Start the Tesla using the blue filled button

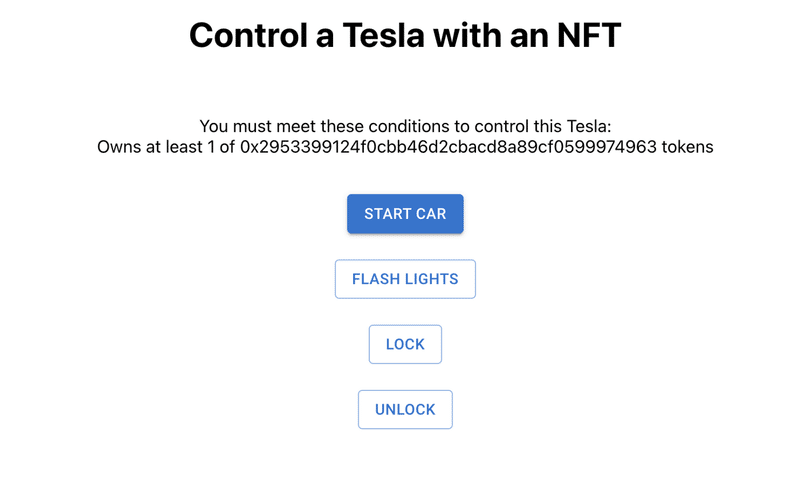click(x=405, y=214)
